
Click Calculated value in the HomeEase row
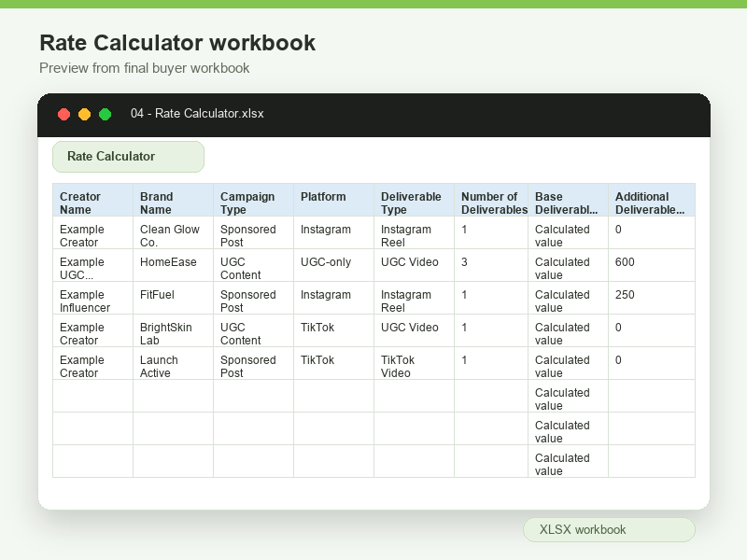pyautogui.click(x=568, y=265)
